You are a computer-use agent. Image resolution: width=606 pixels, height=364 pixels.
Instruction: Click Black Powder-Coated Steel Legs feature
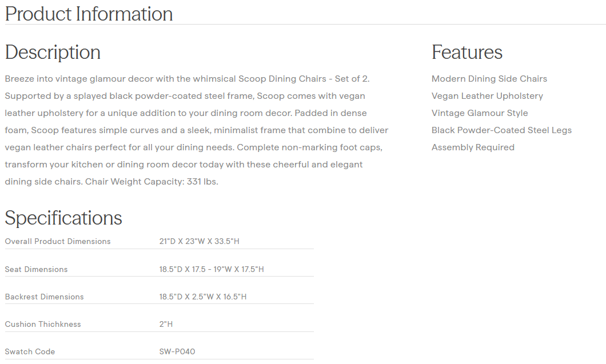[501, 130]
